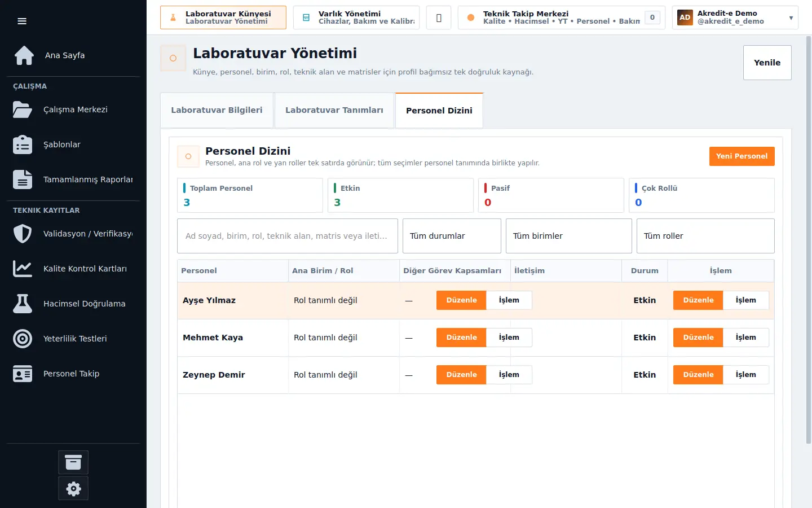
Task: Open Hacimsel Doğrulama flask icon
Action: [23, 304]
